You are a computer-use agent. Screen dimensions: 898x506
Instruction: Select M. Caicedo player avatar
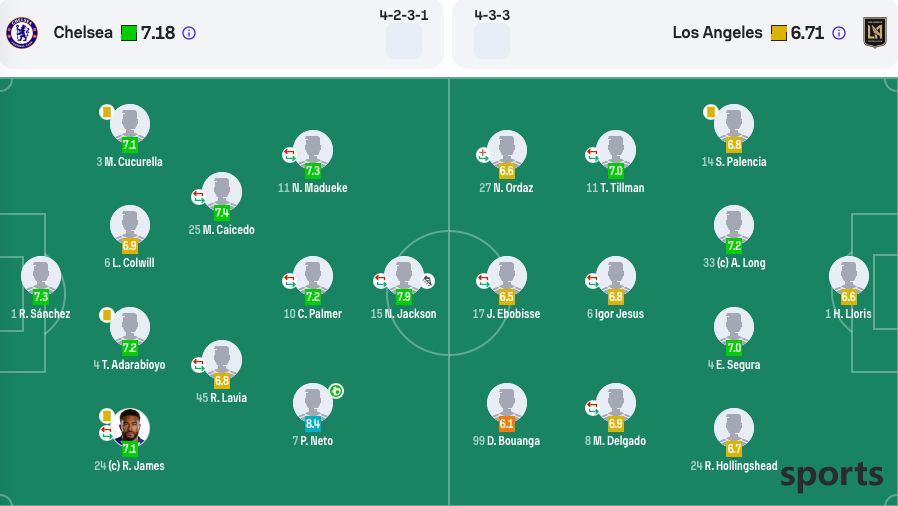(x=222, y=192)
